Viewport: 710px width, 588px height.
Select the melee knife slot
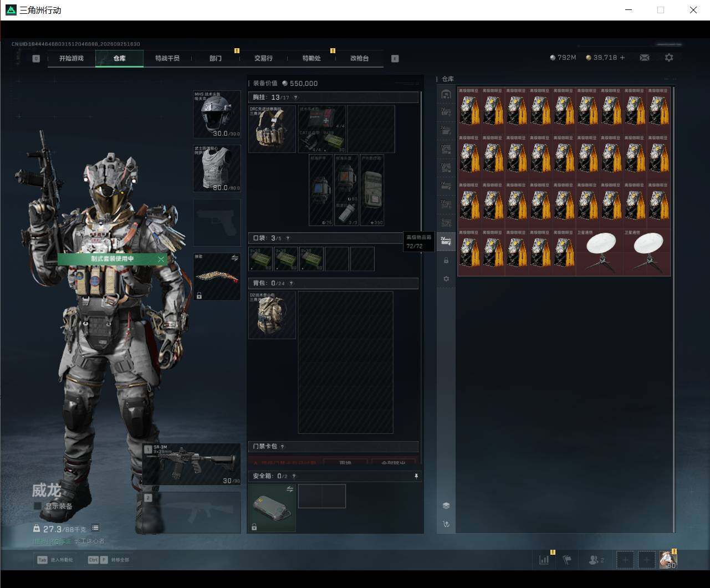click(217, 277)
